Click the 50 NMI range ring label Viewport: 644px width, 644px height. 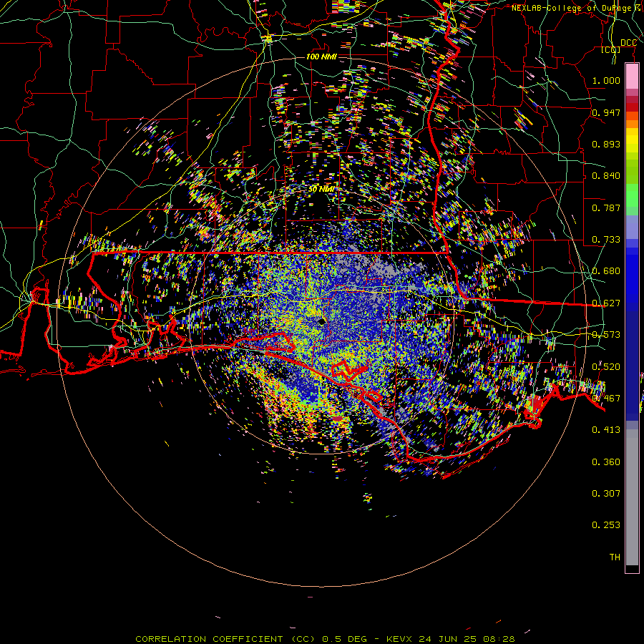point(321,190)
